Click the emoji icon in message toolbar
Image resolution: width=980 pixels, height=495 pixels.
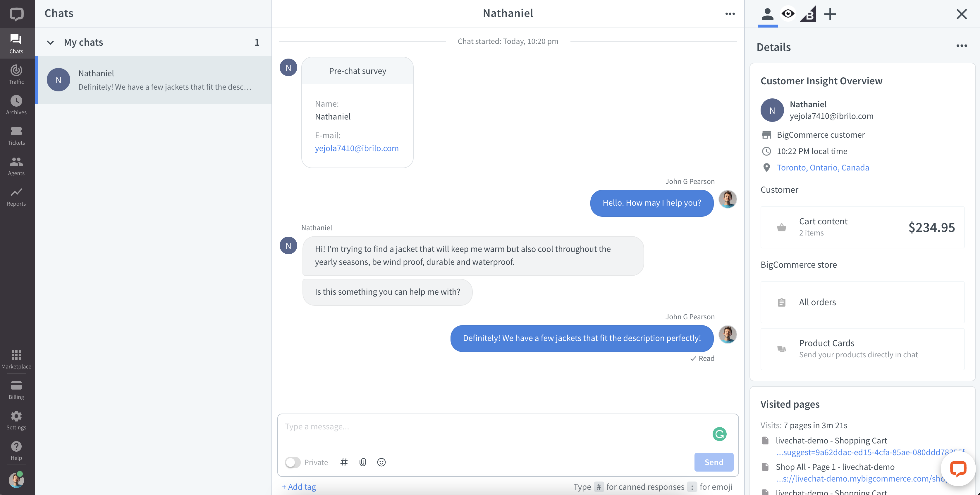[382, 462]
